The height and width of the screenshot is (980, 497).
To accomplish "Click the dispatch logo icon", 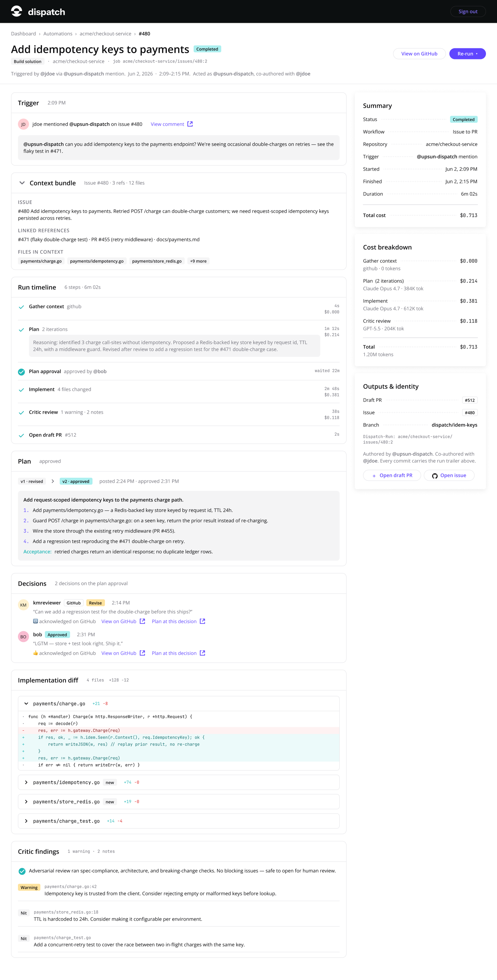I will coord(16,11).
